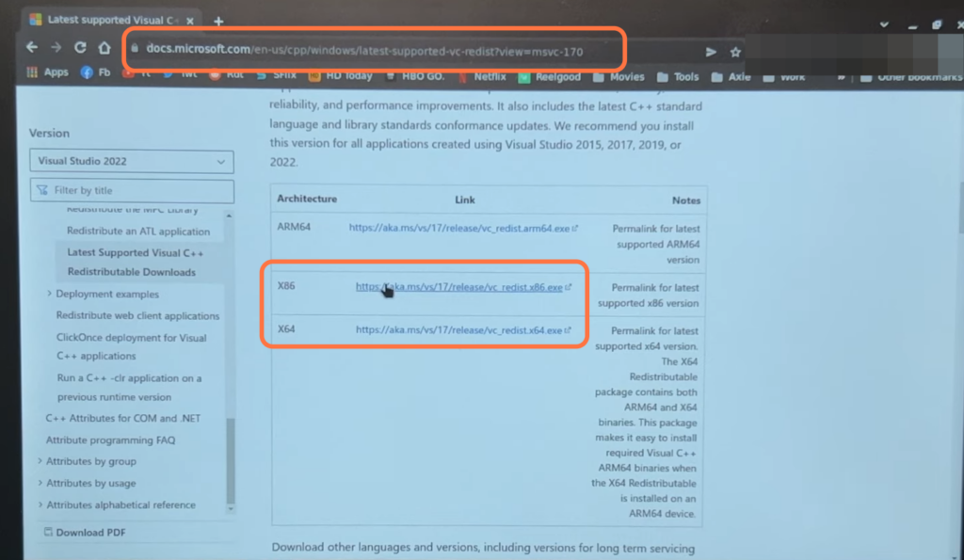Open C++ Attributes for COM and .NET
This screenshot has width=964, height=560.
123,418
